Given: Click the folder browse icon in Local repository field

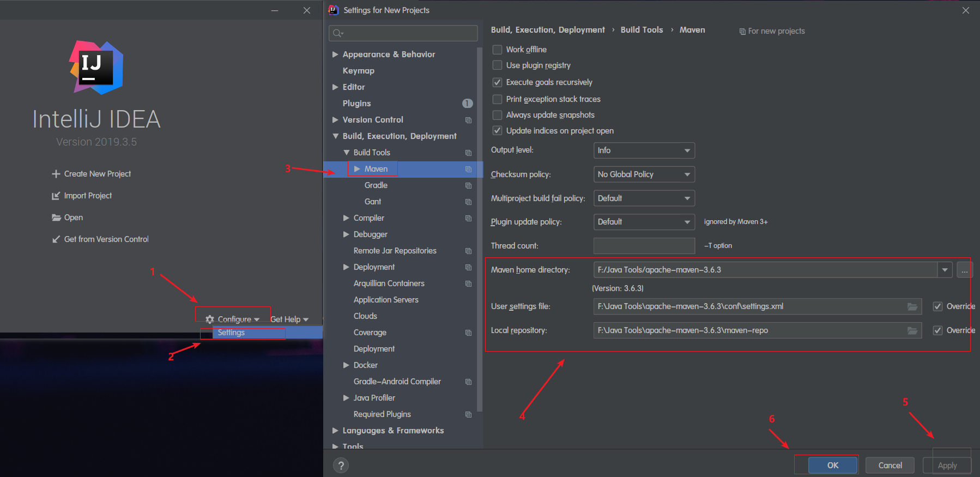Looking at the screenshot, I should 912,330.
